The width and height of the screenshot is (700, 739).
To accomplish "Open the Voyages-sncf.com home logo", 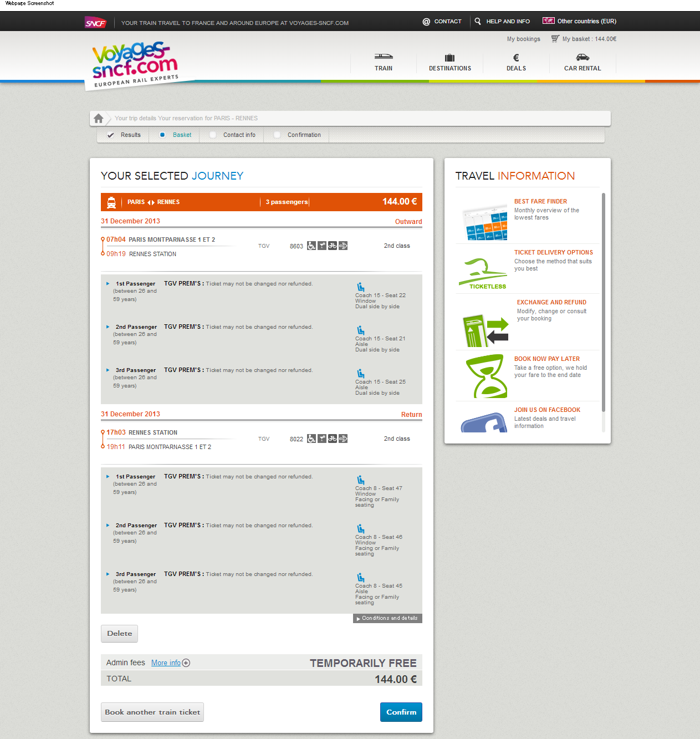I will [x=135, y=63].
